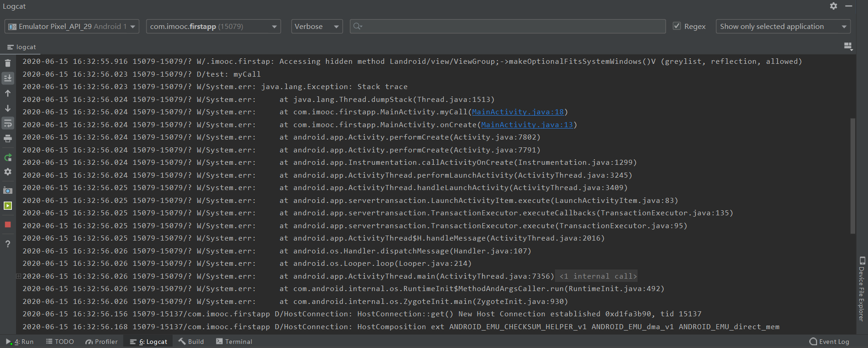Click the red Terminate Application icon
This screenshot has width=868, height=348.
8,225
